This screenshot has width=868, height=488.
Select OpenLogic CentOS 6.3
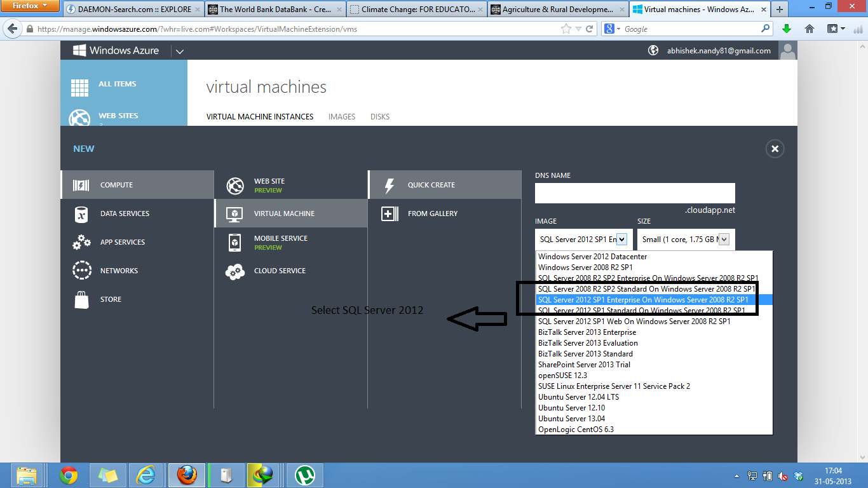point(654,430)
